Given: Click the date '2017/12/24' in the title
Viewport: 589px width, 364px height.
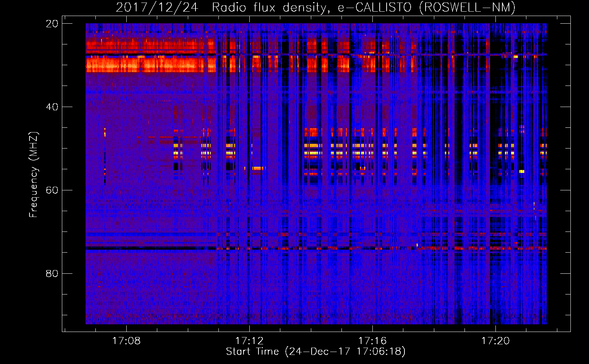Looking at the screenshot, I should click(157, 7).
